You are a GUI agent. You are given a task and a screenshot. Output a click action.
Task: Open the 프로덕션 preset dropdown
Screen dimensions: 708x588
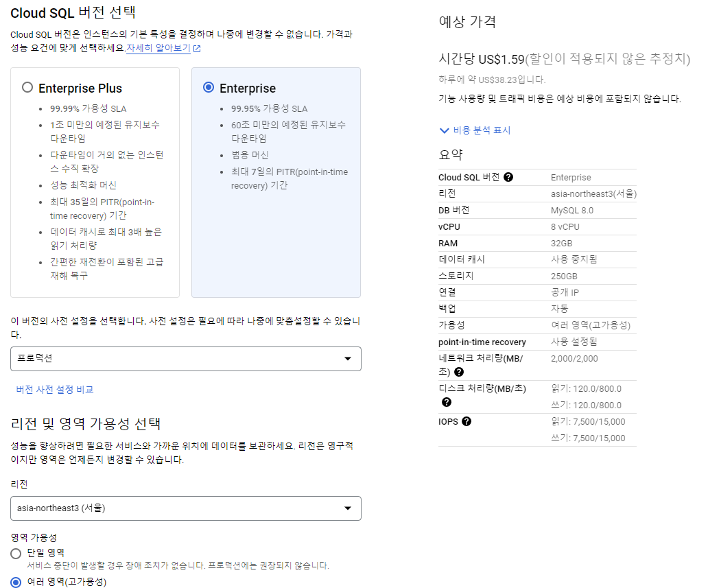coord(186,359)
